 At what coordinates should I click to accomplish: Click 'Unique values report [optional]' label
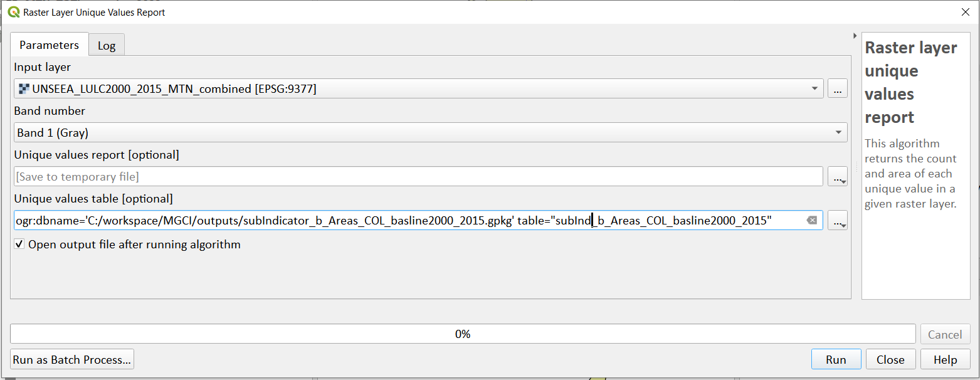pyautogui.click(x=97, y=155)
